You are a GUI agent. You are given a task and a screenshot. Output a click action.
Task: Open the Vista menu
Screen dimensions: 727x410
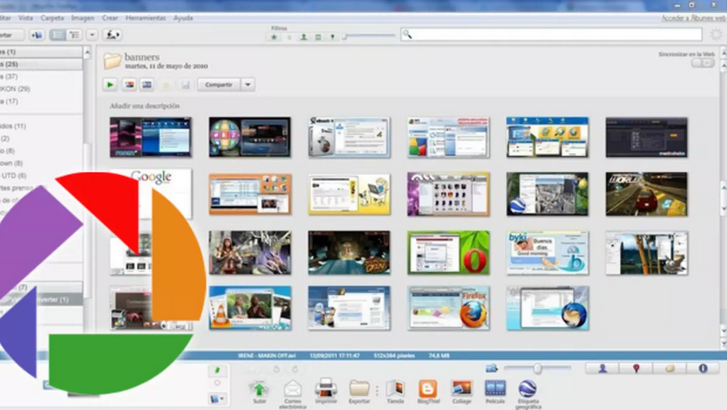coord(26,18)
